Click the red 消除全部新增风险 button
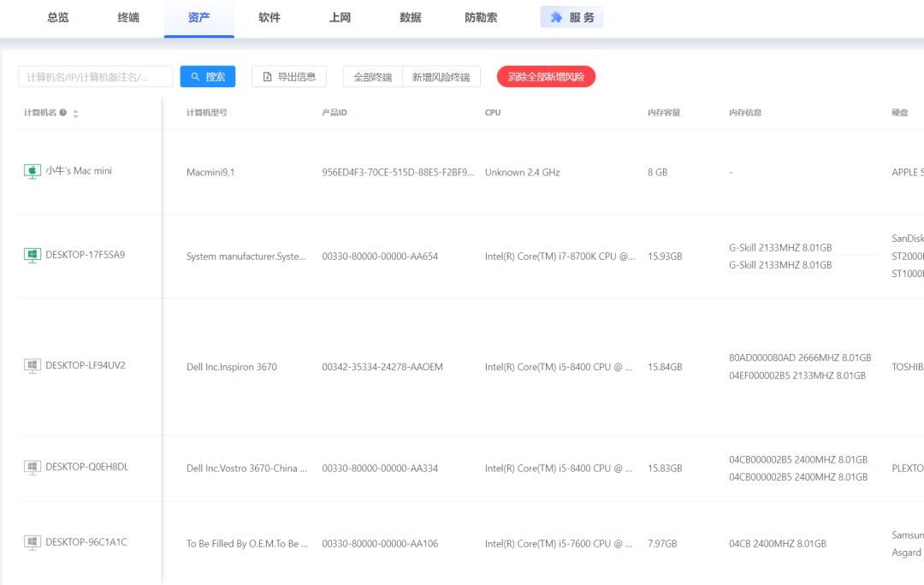 pos(546,77)
